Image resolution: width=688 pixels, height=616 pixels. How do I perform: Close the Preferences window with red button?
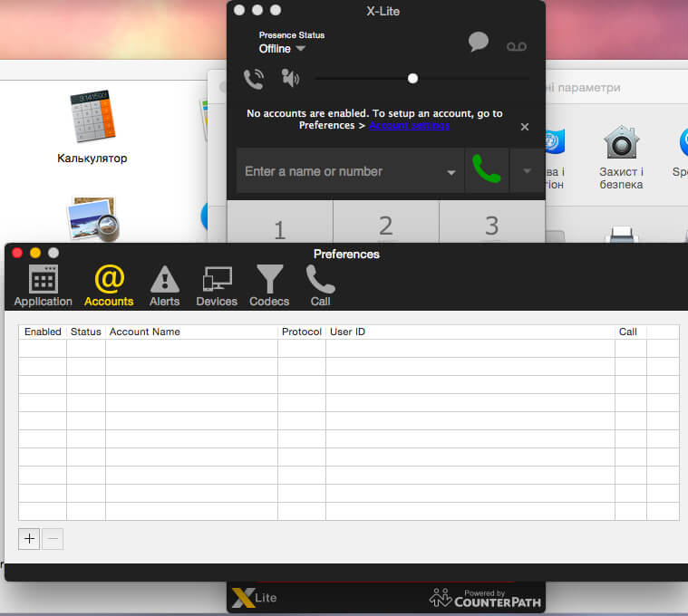coord(17,253)
